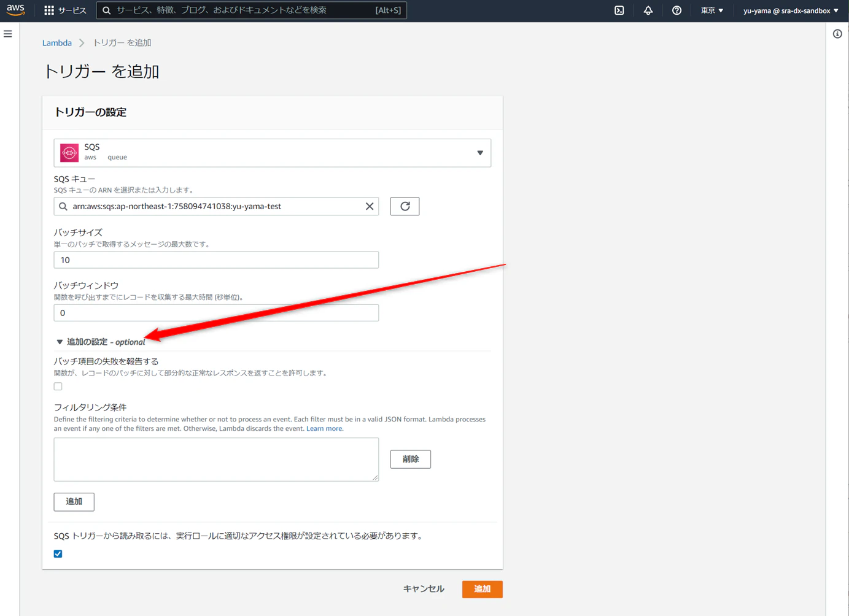849x616 pixels.
Task: Go to Lambda breadcrumb link
Action: (x=57, y=43)
